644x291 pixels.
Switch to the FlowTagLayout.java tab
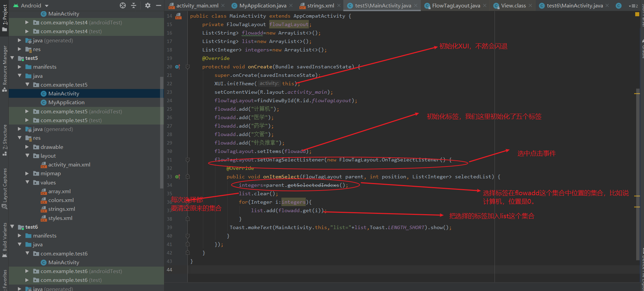(456, 5)
